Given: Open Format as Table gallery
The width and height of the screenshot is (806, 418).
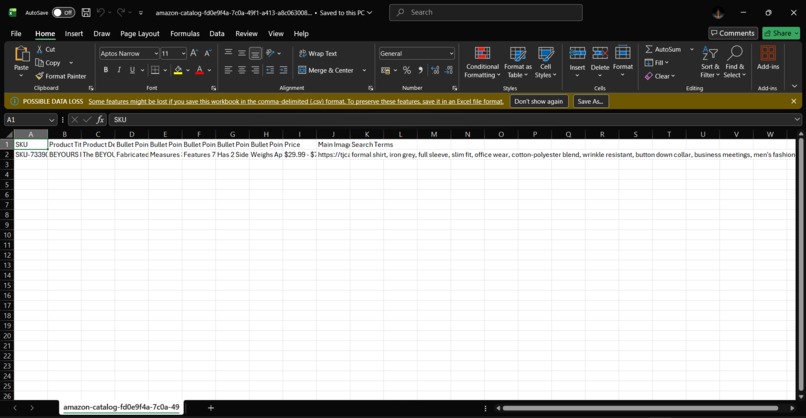Looking at the screenshot, I should (518, 62).
